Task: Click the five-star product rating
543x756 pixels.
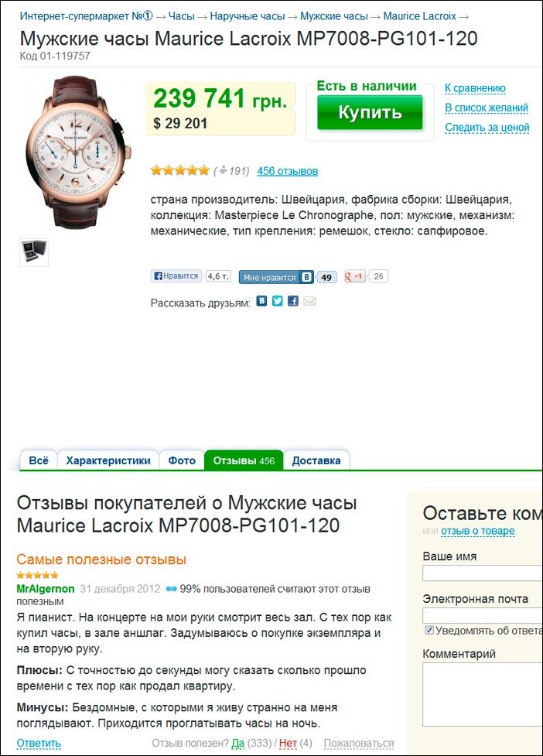Action: coord(179,170)
